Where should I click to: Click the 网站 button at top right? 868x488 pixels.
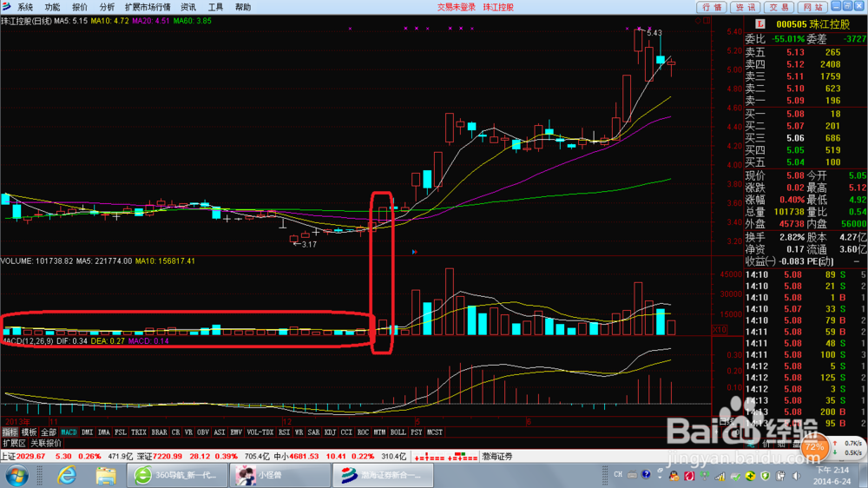coord(812,7)
